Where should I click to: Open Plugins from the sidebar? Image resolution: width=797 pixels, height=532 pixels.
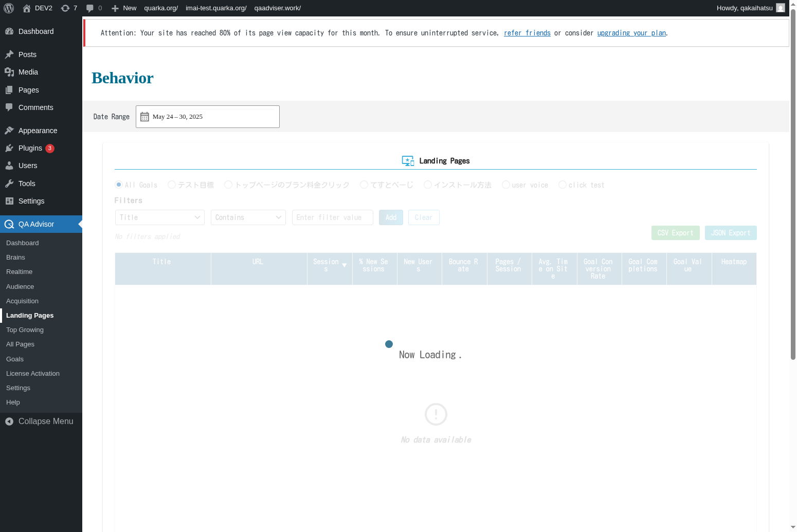click(x=30, y=148)
